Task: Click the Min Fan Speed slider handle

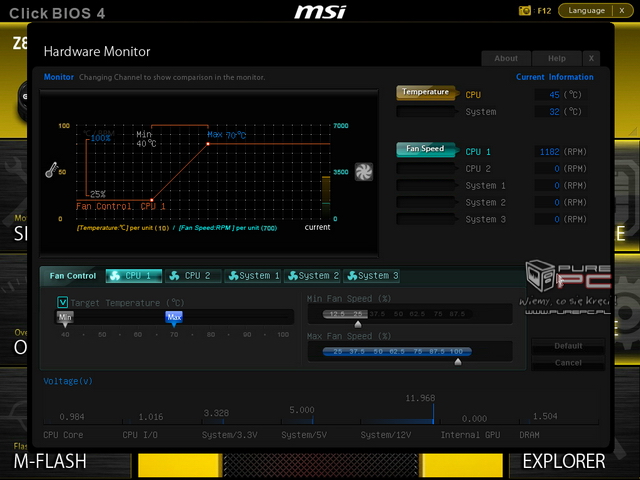Action: [x=358, y=324]
